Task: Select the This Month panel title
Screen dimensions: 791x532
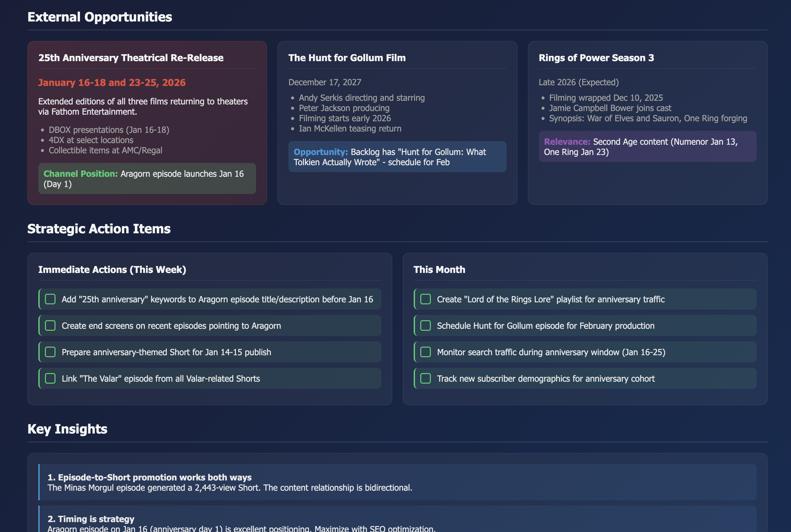Action: (439, 269)
